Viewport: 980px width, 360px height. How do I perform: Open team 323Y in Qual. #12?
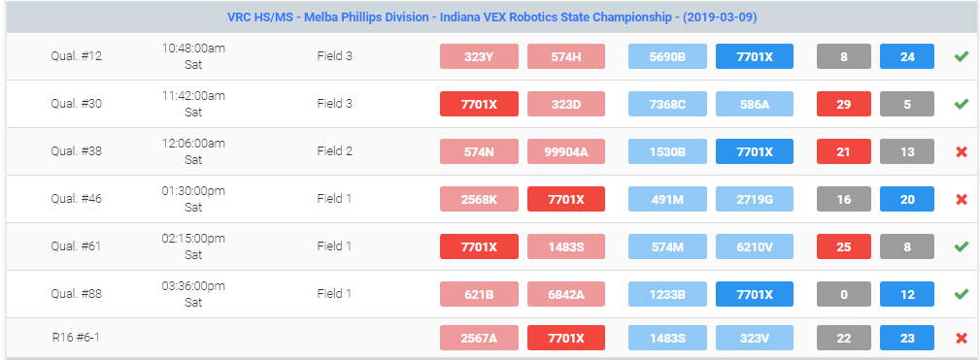[479, 56]
